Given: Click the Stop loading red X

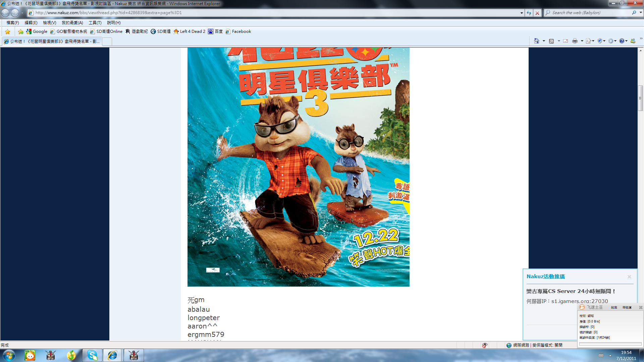Looking at the screenshot, I should point(537,13).
